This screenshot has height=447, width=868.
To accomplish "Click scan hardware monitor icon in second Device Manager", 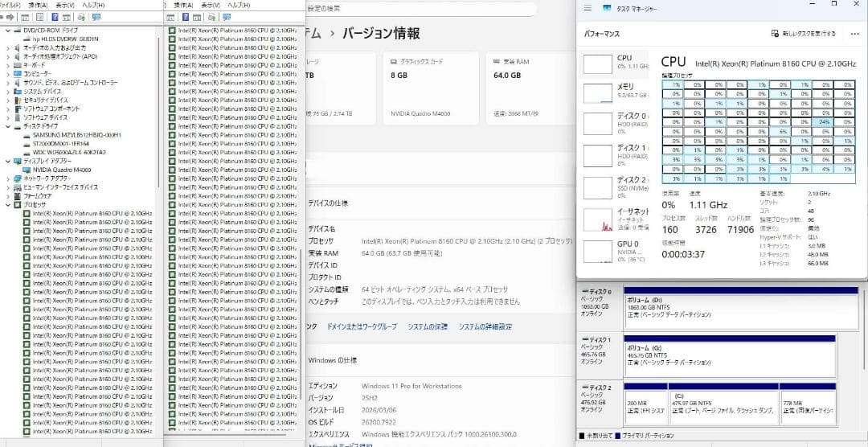I will point(227,17).
